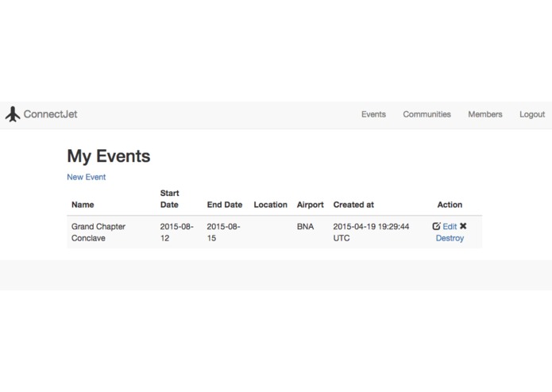Viewport: 552px width, 392px height.
Task: Click the Location column header
Action: (x=270, y=205)
